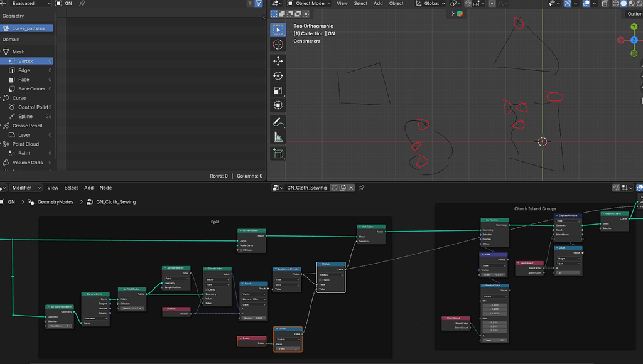
Task: Switch to solid viewport shading
Action: click(x=624, y=3)
